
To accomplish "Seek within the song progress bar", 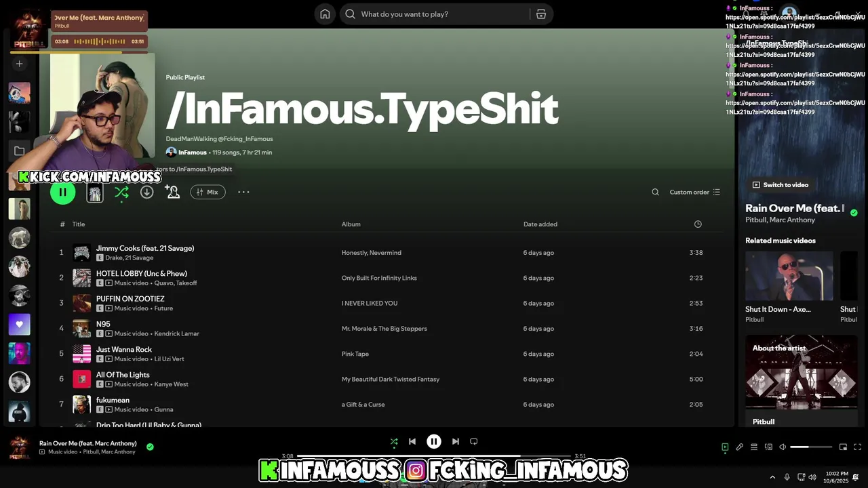I will pos(434,456).
